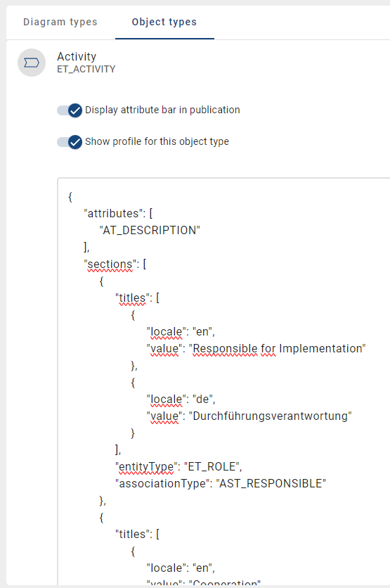The width and height of the screenshot is (390, 588).
Task: Click the "locale": "de" line
Action: (x=181, y=399)
